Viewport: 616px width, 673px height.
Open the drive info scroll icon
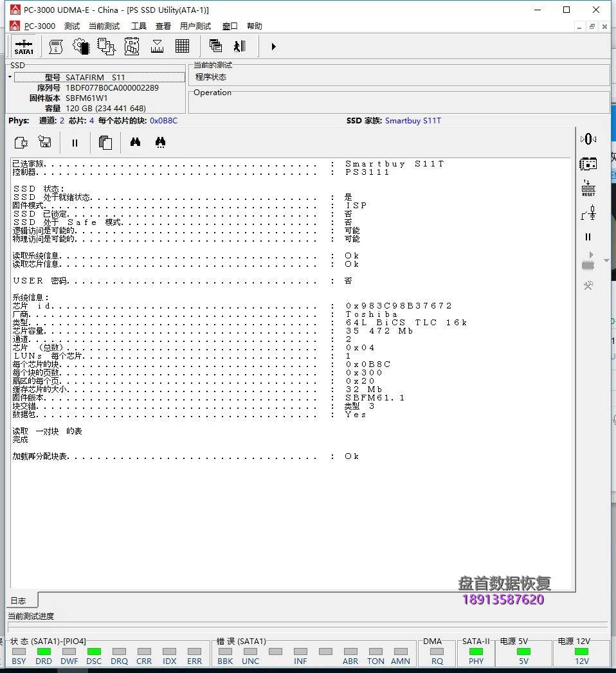point(56,46)
